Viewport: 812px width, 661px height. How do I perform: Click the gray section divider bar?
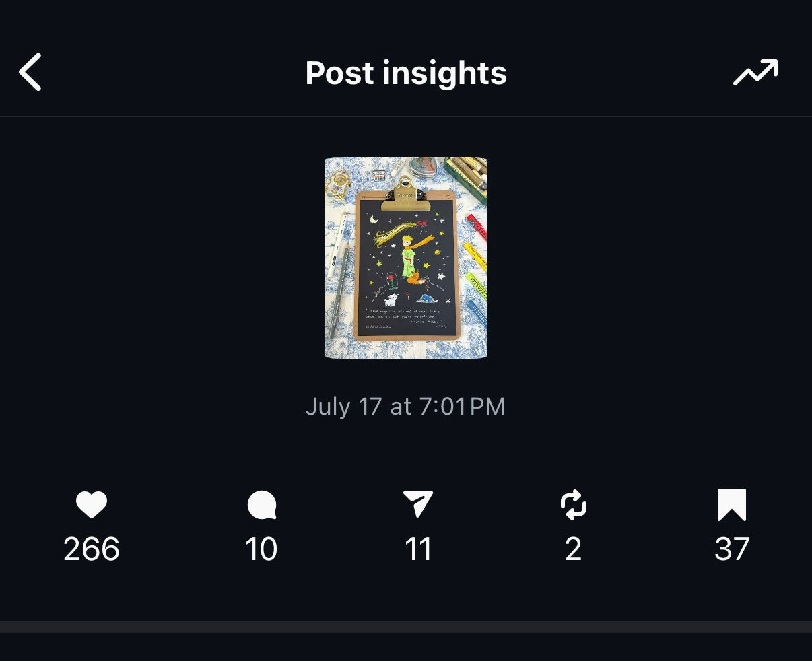(x=406, y=627)
